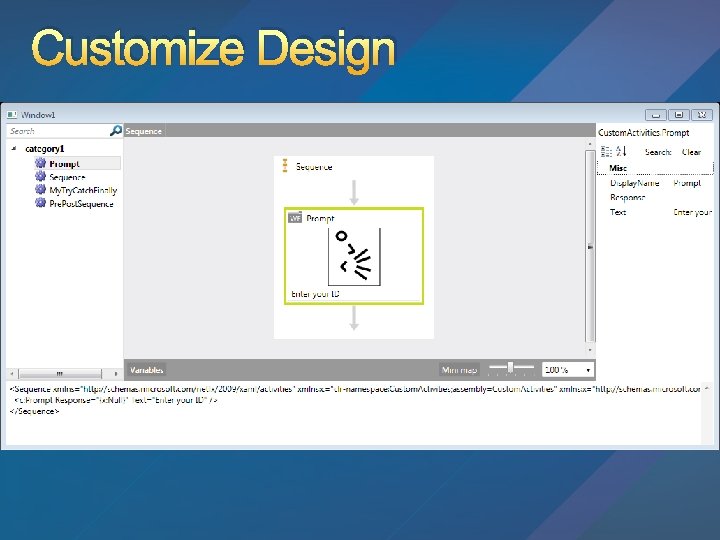The height and width of the screenshot is (540, 720).
Task: Click the designer vertical scrollbar thumb
Action: point(590,247)
